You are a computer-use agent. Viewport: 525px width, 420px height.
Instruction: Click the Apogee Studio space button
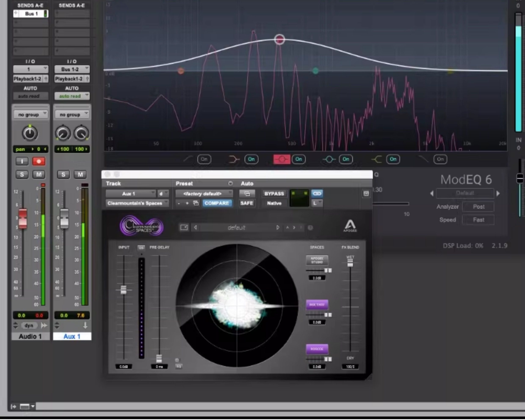pyautogui.click(x=317, y=260)
